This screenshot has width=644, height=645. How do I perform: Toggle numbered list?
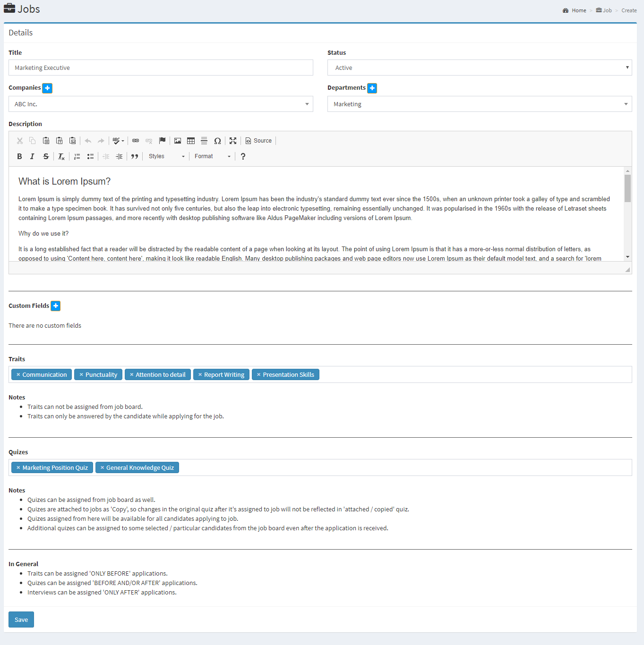tap(77, 156)
